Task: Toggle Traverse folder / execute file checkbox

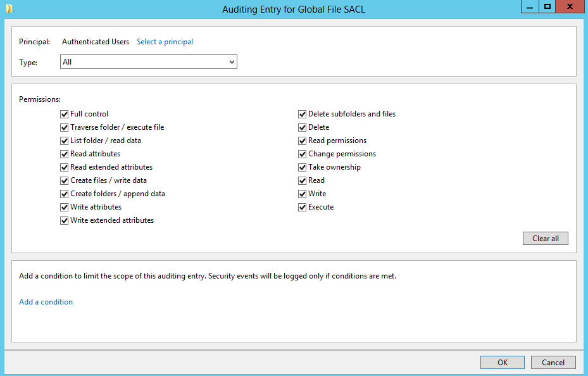Action: tap(64, 127)
